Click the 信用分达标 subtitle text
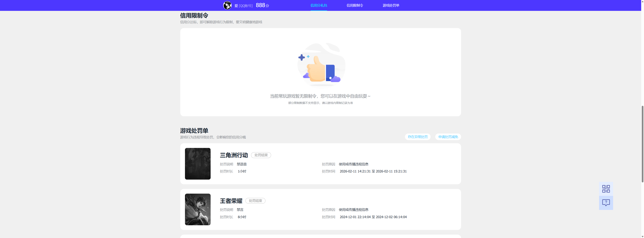The image size is (644, 238). pyautogui.click(x=221, y=22)
